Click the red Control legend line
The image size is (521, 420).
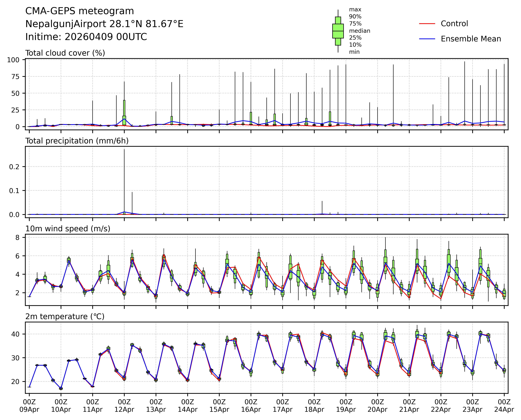427,24
